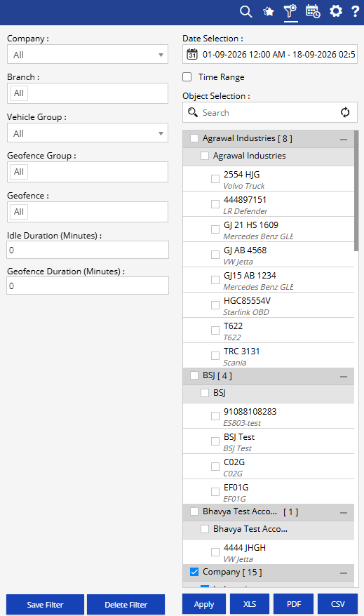Open the Vehicle Group dropdown

pos(88,133)
